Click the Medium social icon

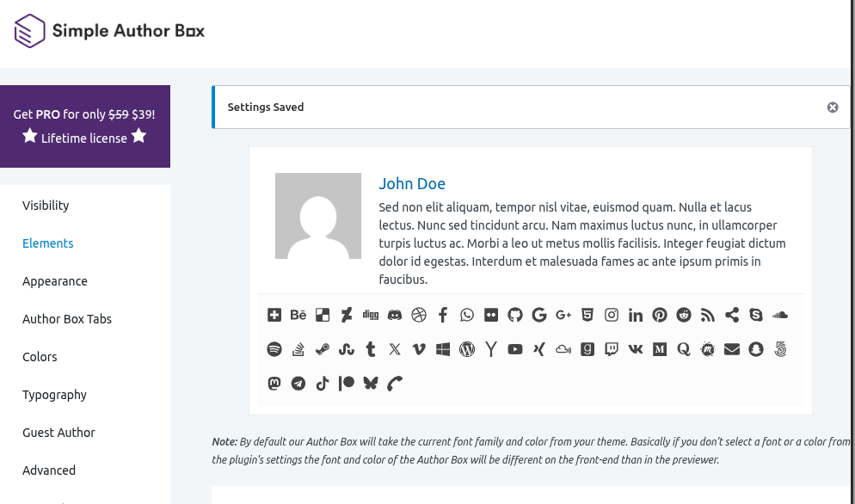659,349
